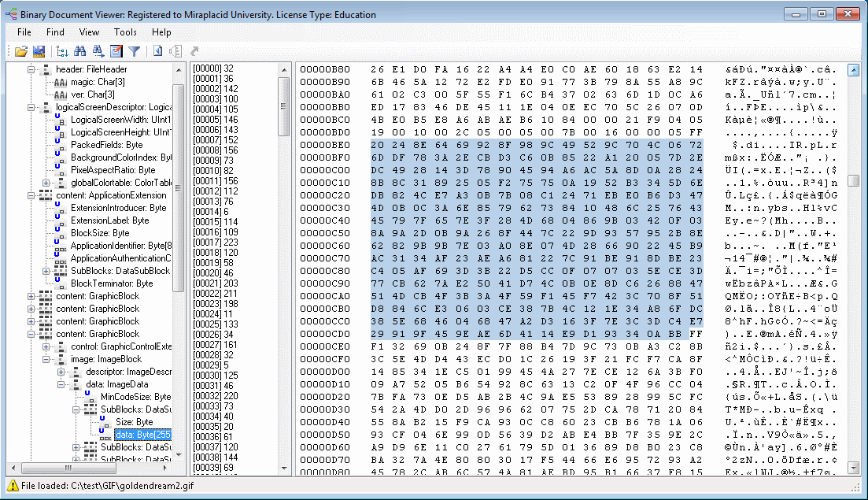Viewport: 868px width, 500px height.
Task: Collapse the header: FileHeader node
Action: [31, 69]
